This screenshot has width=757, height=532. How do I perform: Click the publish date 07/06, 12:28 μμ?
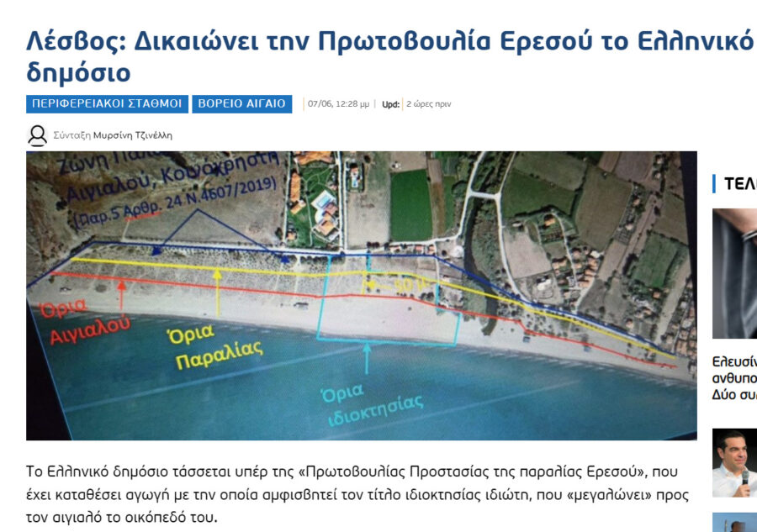pos(338,104)
